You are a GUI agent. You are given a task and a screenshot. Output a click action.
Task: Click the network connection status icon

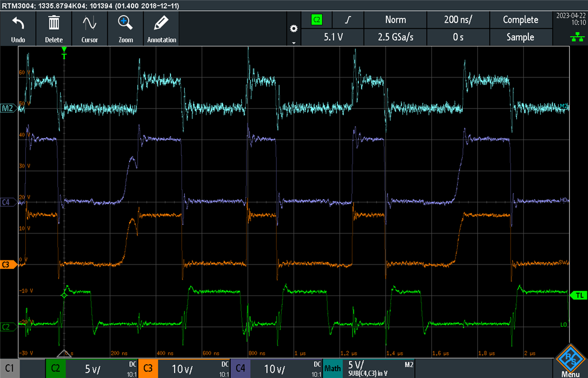[577, 37]
